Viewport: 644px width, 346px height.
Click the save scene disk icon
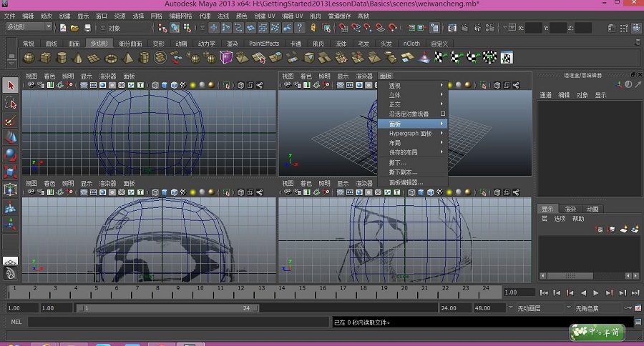87,28
